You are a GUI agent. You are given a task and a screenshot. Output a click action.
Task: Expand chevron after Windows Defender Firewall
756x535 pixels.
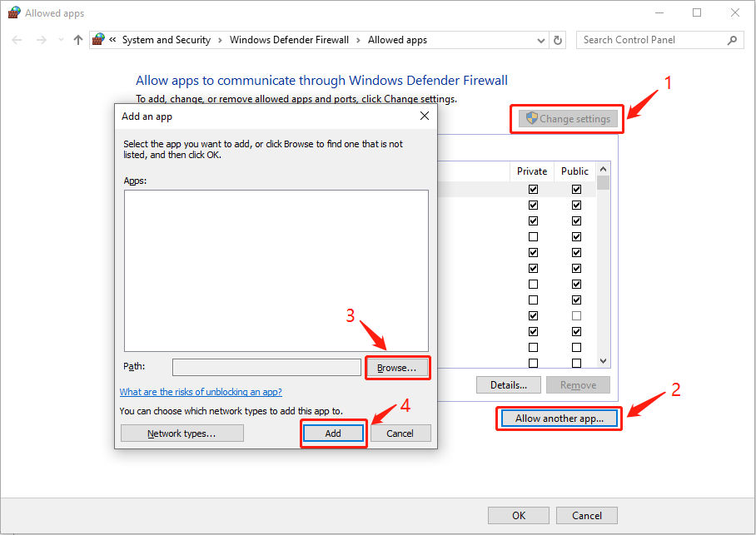click(x=358, y=40)
